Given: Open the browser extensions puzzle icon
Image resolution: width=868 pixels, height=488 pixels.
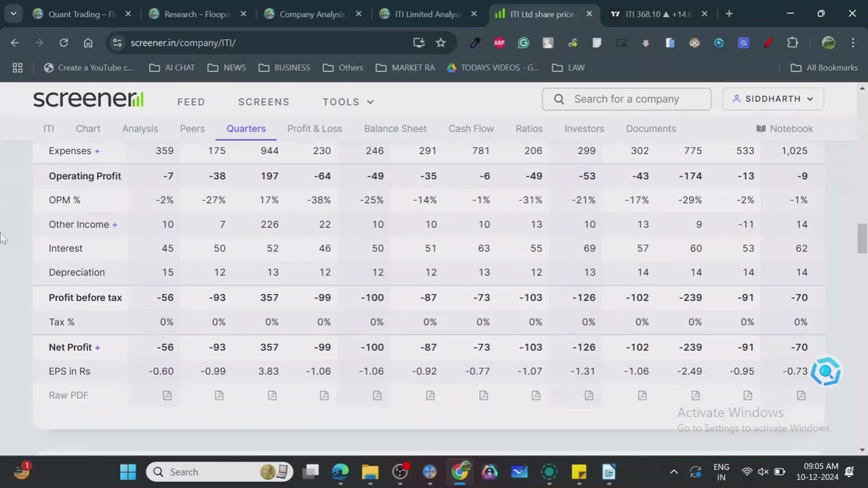Looking at the screenshot, I should (x=792, y=43).
